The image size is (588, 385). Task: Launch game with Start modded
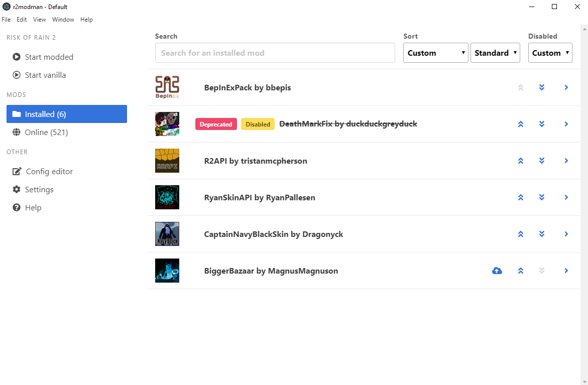[67, 57]
